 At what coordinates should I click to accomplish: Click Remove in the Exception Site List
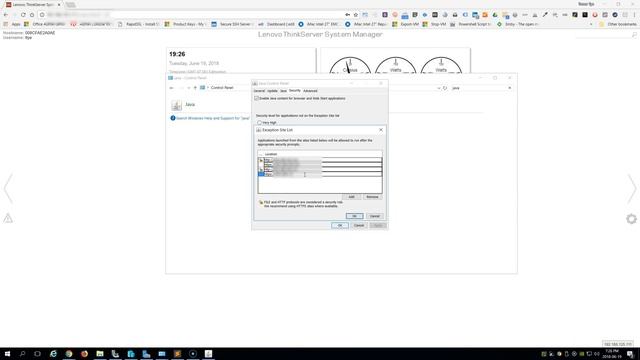(x=372, y=197)
